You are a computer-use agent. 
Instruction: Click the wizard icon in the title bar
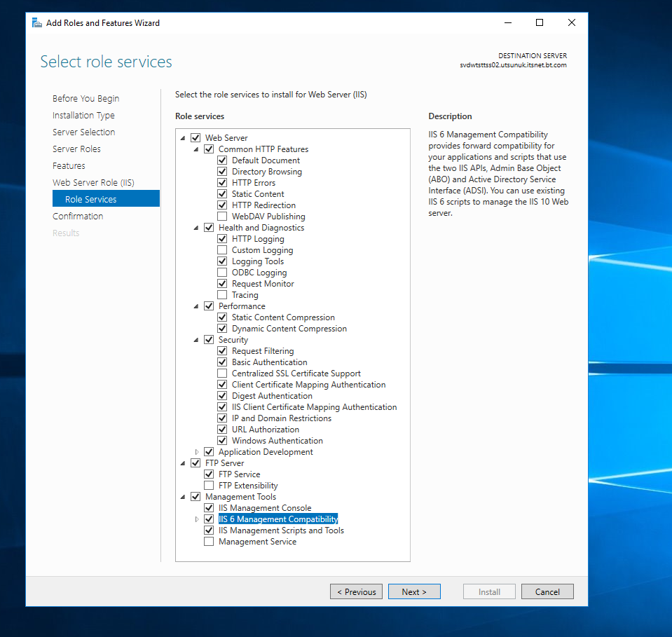point(37,22)
